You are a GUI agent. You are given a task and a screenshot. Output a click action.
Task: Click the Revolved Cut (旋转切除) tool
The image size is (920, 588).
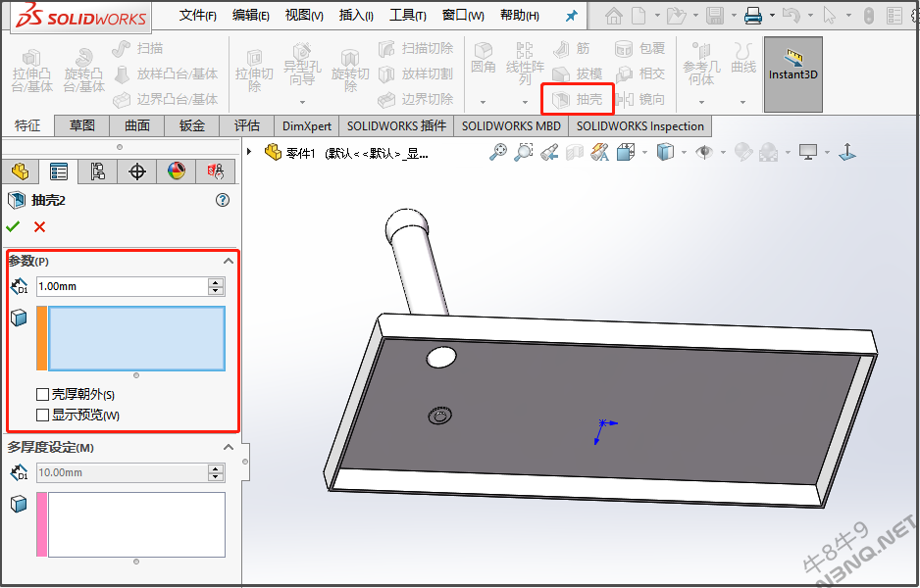click(x=350, y=72)
